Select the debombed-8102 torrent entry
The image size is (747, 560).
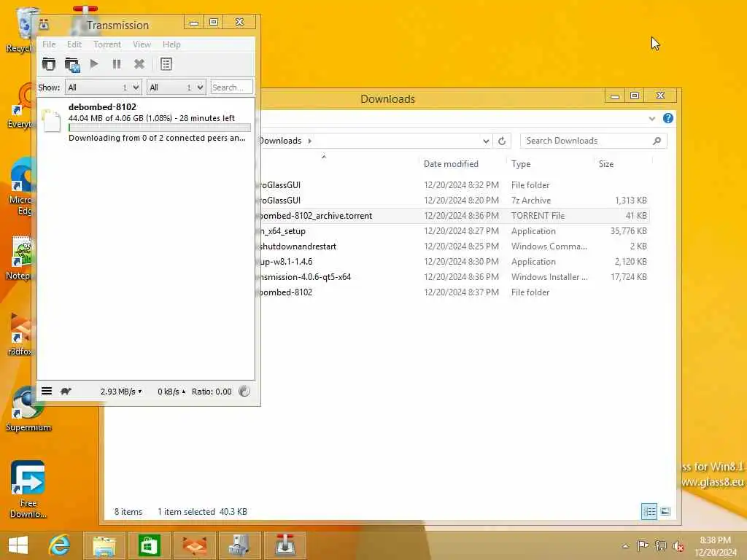[146, 122]
